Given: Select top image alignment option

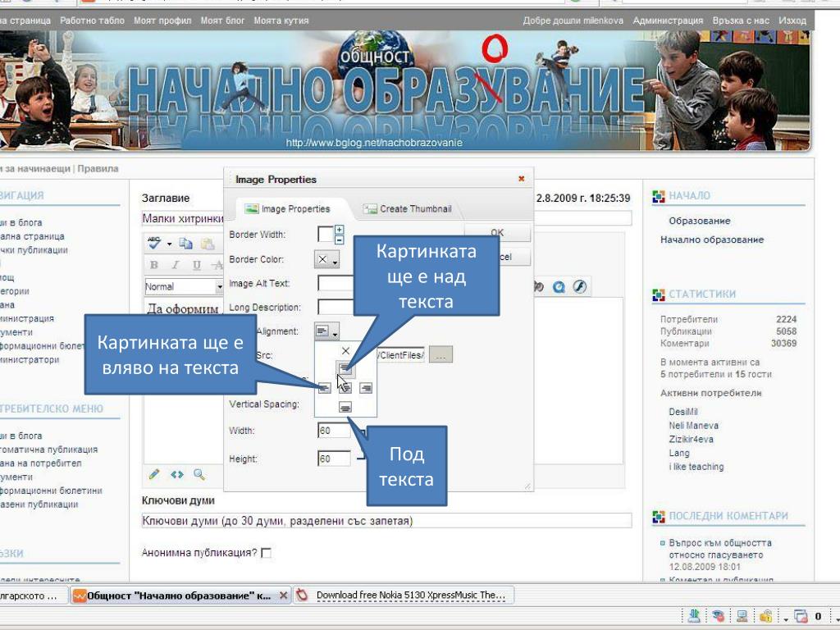Looking at the screenshot, I should click(345, 368).
